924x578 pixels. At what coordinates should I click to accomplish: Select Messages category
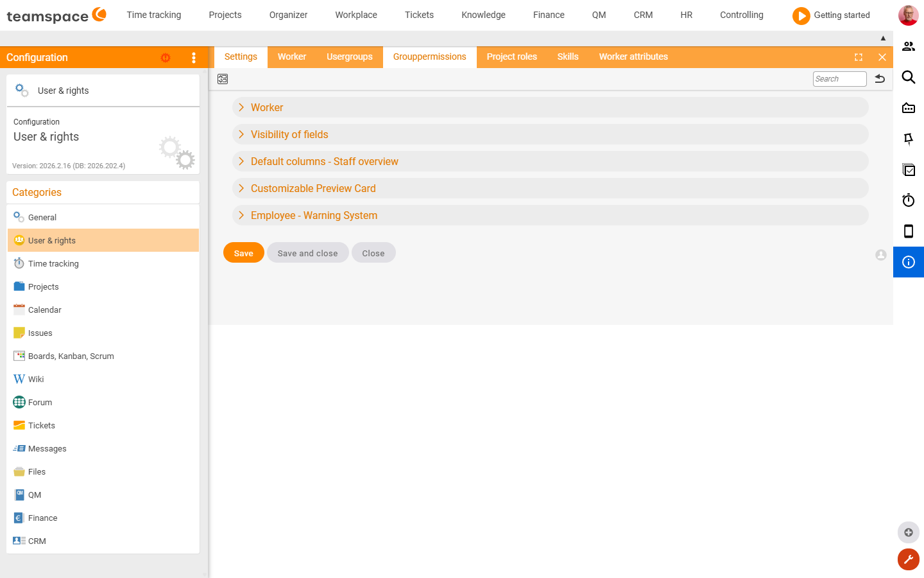click(x=103, y=448)
